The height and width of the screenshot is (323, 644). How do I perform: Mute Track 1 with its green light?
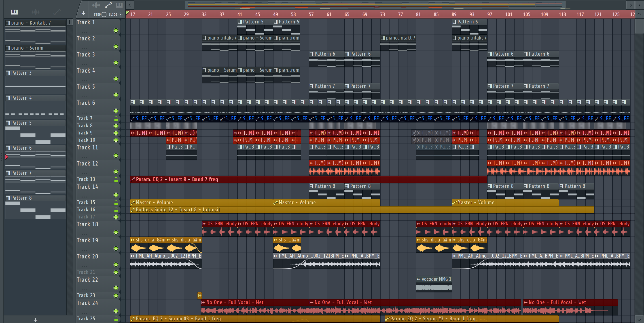(x=116, y=30)
